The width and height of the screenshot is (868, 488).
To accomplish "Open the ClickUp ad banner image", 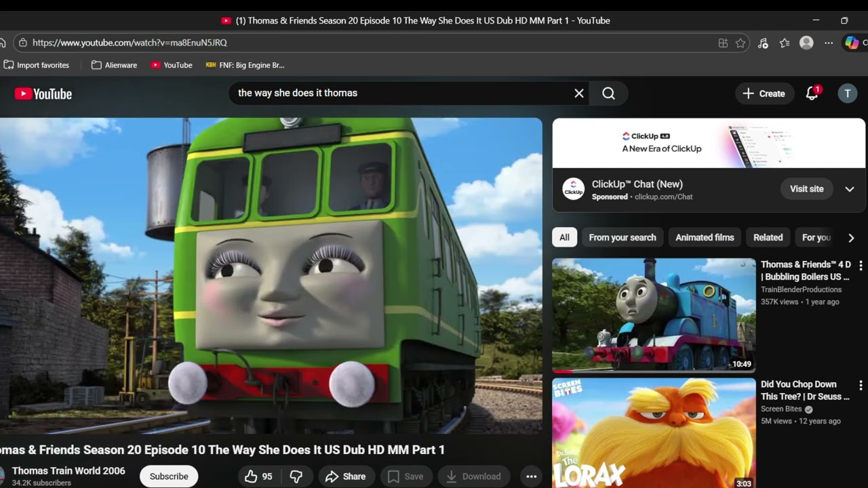I will coord(709,143).
